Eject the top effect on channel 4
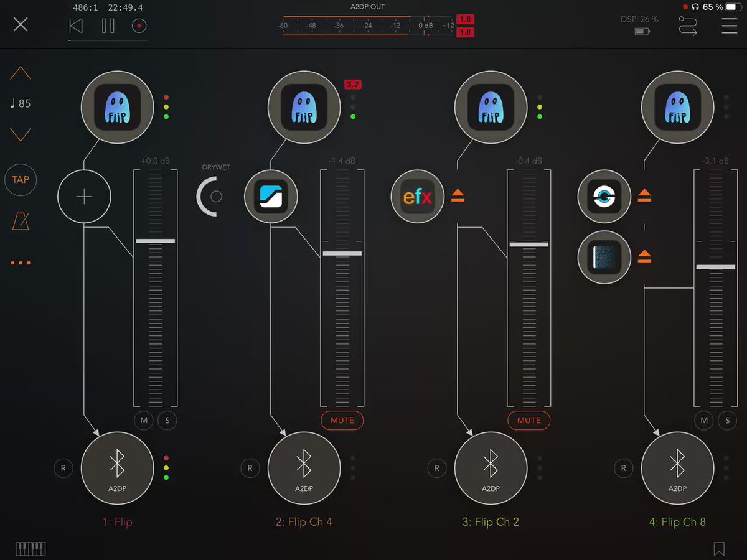Viewport: 747px width, 560px height. (x=645, y=197)
